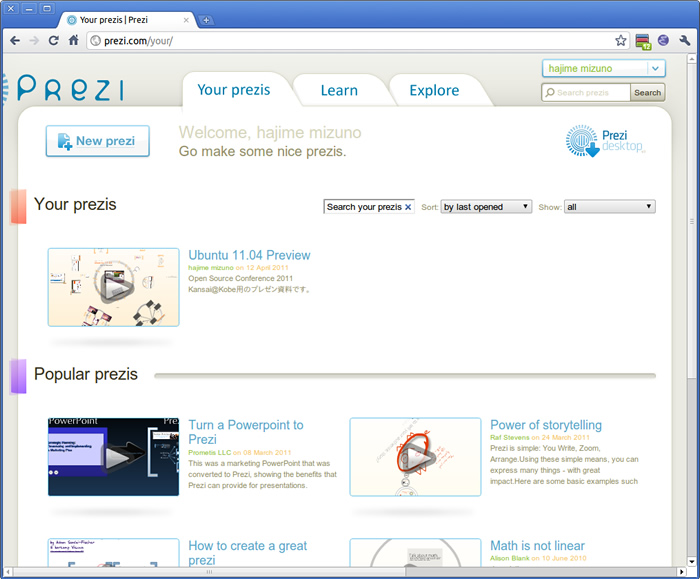Screen dimensions: 700x579
Task: Open the wrench settings menu
Action: 685,41
